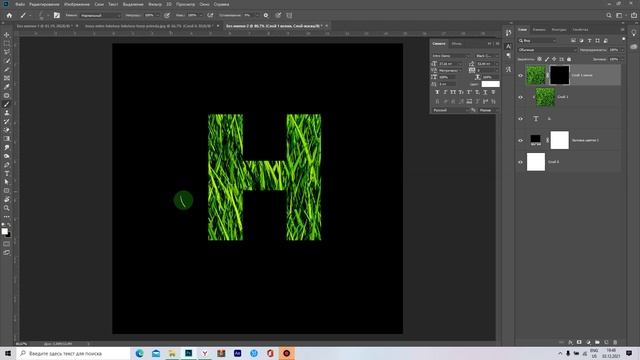
Task: Click the color fill layer's white mask thumbnail
Action: 559,140
